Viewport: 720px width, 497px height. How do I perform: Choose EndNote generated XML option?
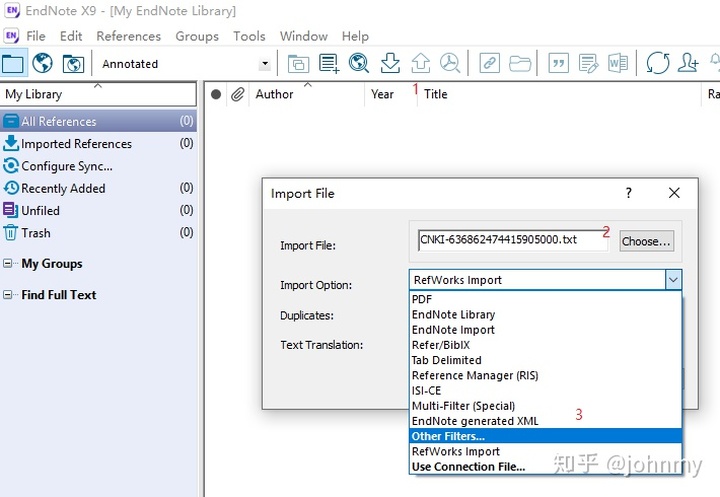(546, 421)
